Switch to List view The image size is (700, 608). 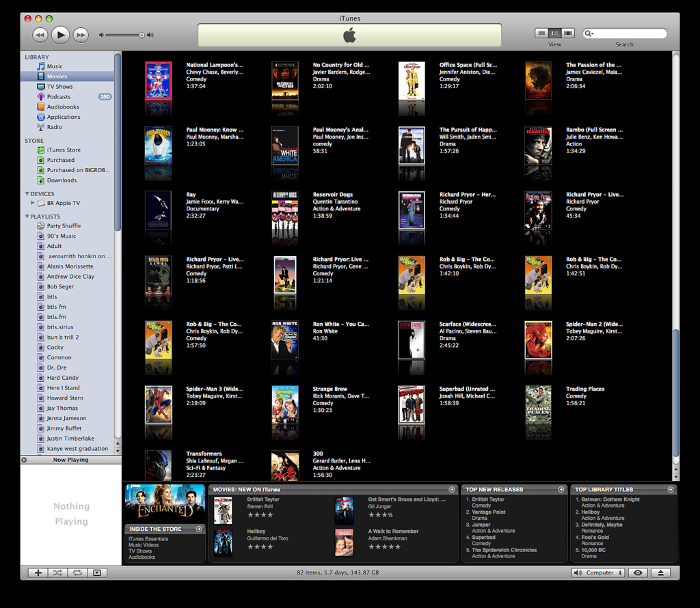tap(541, 33)
